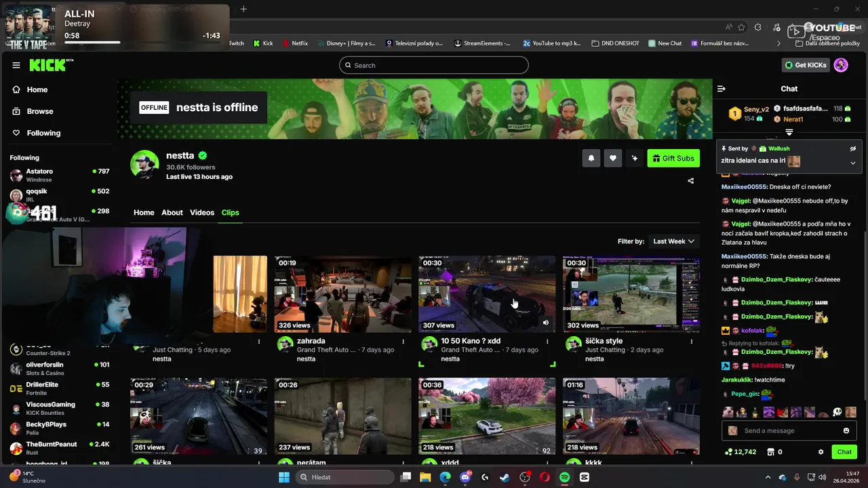Image resolution: width=868 pixels, height=488 pixels.
Task: Open a new browser tab
Action: pos(243,9)
